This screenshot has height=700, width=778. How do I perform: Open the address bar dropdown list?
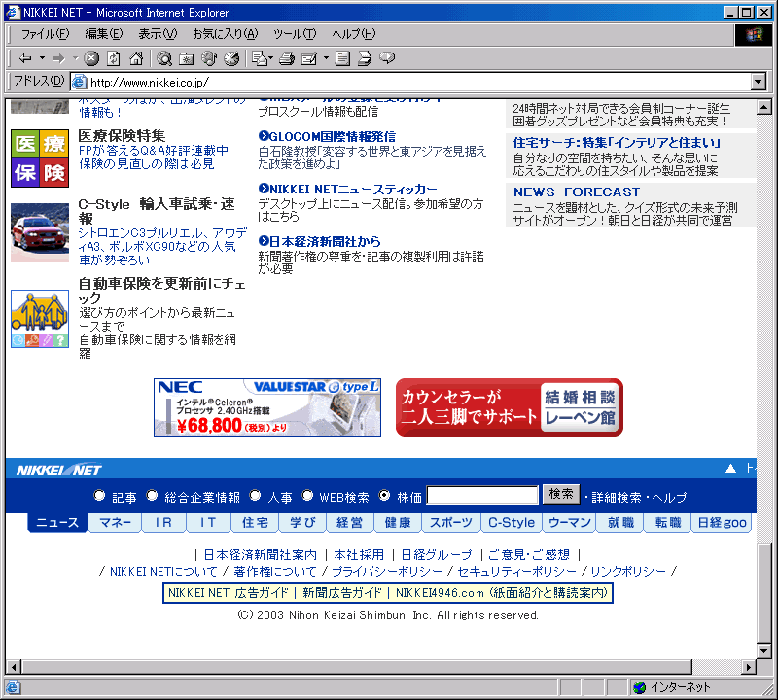click(759, 82)
